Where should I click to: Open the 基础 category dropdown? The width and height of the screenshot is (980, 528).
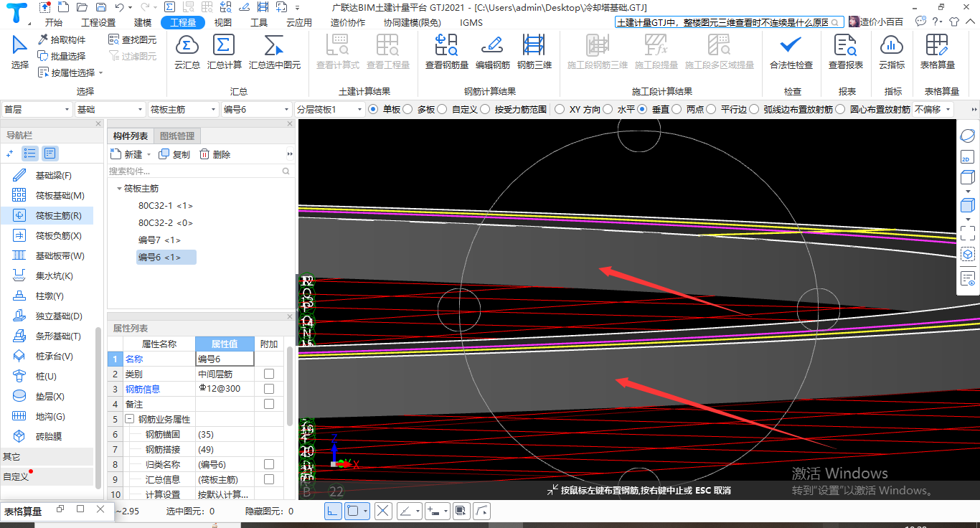(x=110, y=110)
